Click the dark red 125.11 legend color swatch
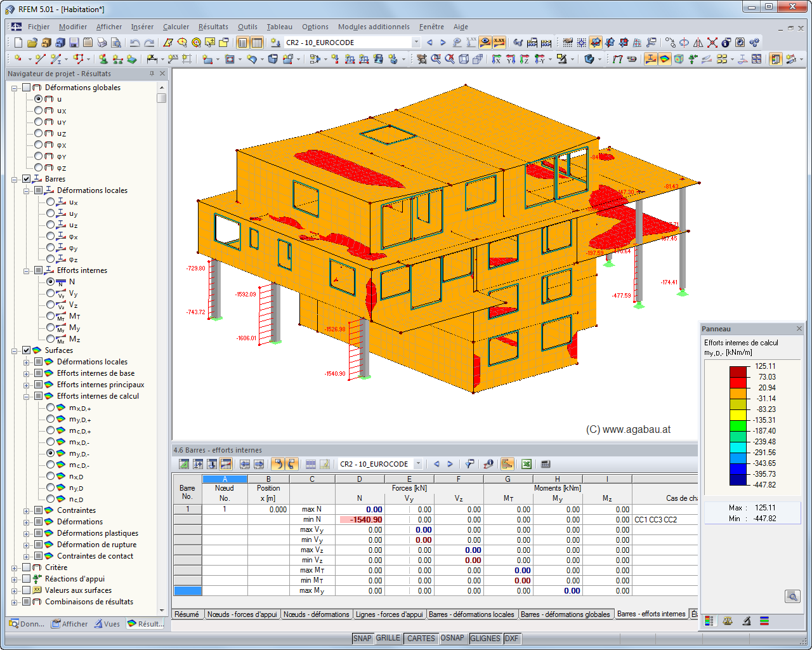The image size is (812, 650). tap(738, 372)
